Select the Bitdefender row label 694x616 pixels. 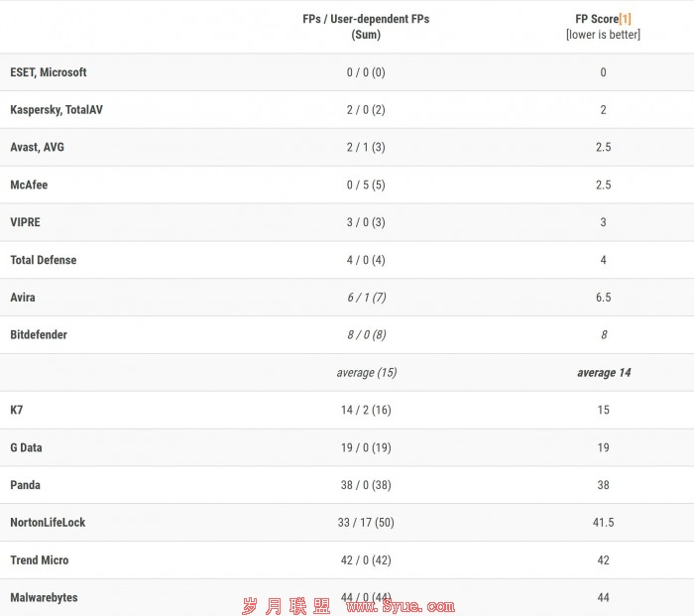coord(39,335)
